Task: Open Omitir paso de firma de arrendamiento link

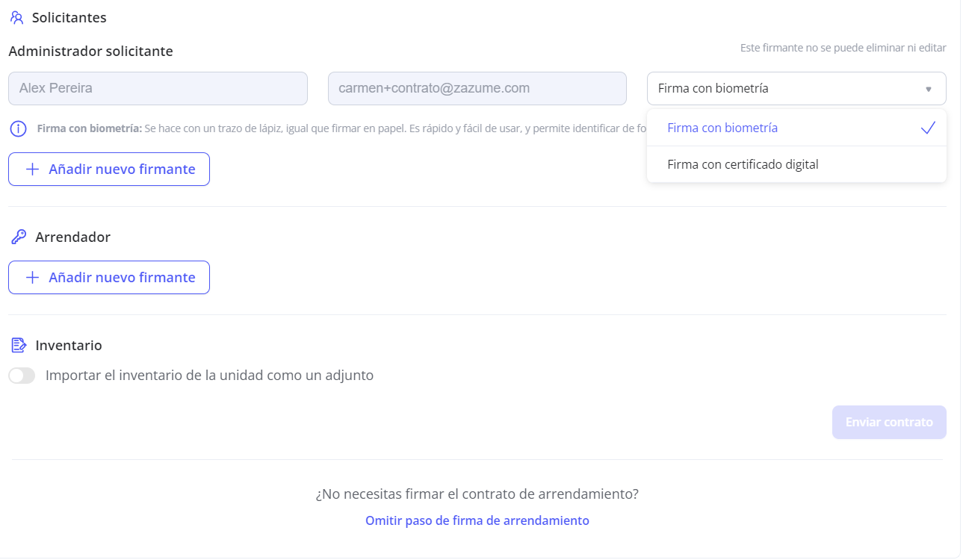Action: 477,520
